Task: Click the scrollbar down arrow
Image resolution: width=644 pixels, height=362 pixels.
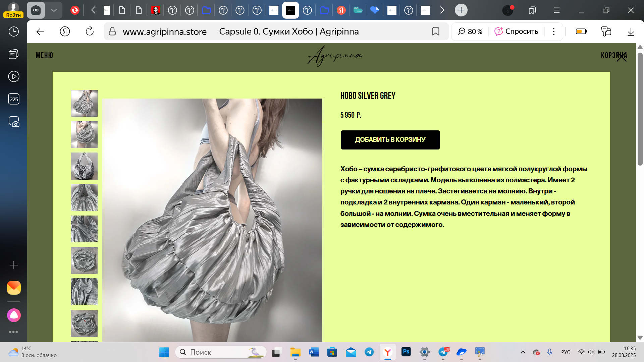Action: click(640, 338)
